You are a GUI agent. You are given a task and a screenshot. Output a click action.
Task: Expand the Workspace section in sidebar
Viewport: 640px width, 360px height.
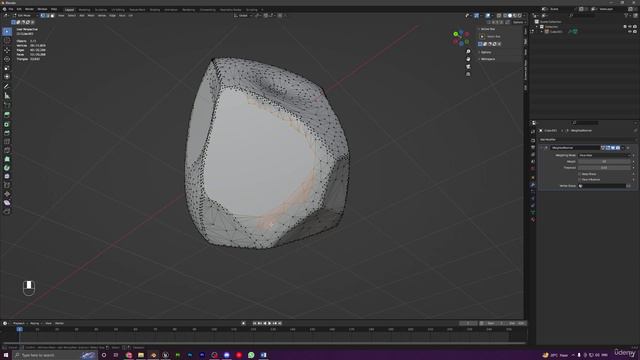pos(487,59)
